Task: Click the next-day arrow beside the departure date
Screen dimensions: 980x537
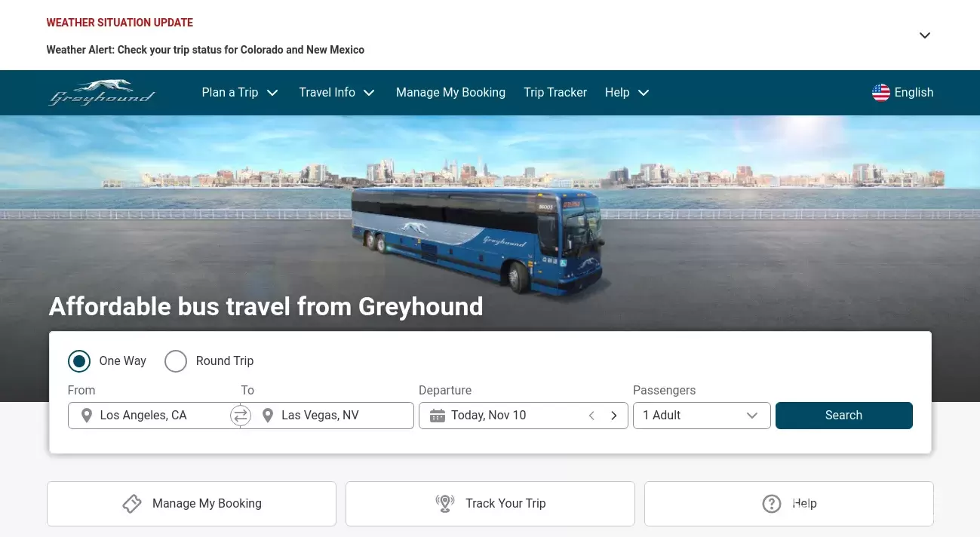Action: coord(613,416)
